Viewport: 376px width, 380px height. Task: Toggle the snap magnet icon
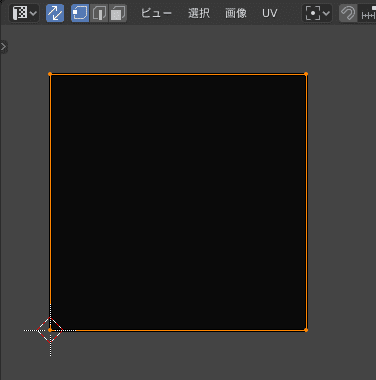coord(348,13)
